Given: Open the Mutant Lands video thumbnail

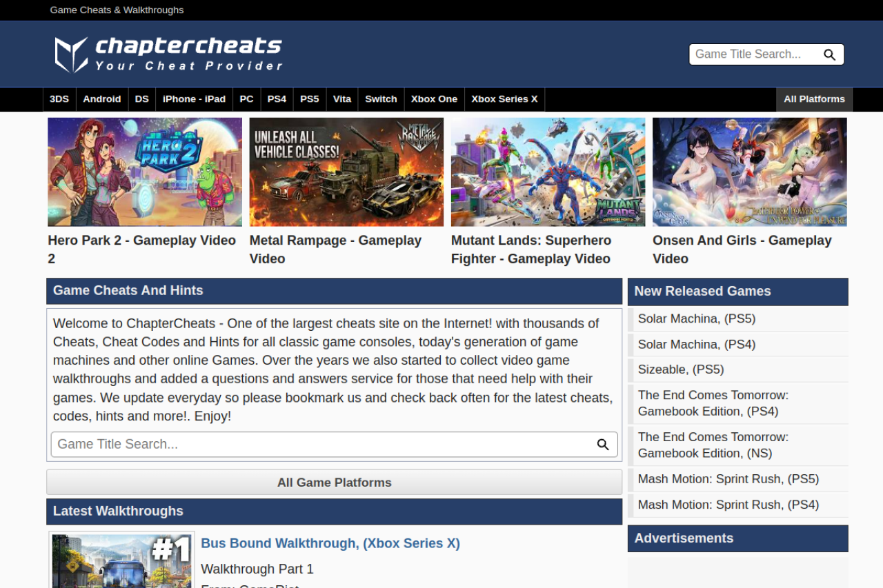Looking at the screenshot, I should (548, 172).
